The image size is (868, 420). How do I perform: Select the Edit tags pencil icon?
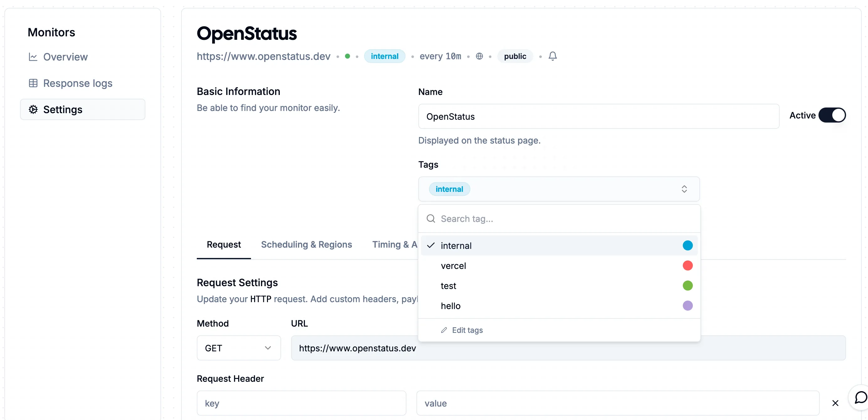444,330
